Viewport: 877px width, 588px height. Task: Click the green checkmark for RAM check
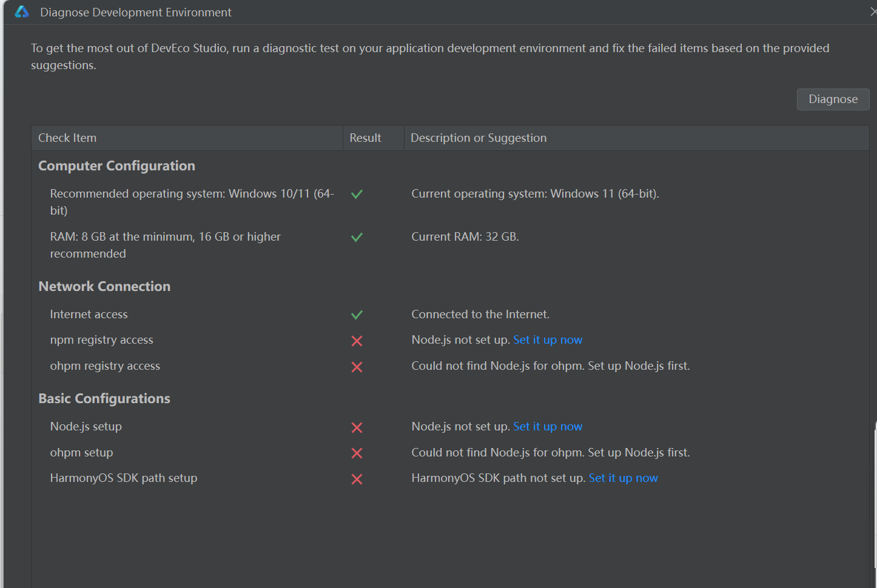coord(357,237)
